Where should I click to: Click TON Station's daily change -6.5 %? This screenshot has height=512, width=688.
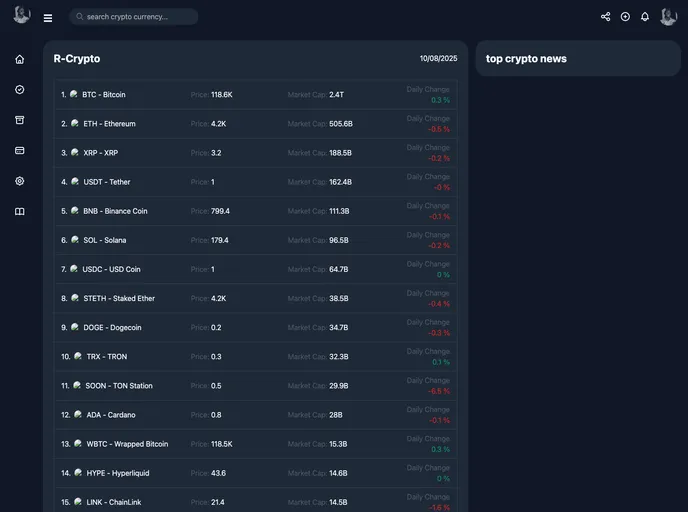pos(439,391)
